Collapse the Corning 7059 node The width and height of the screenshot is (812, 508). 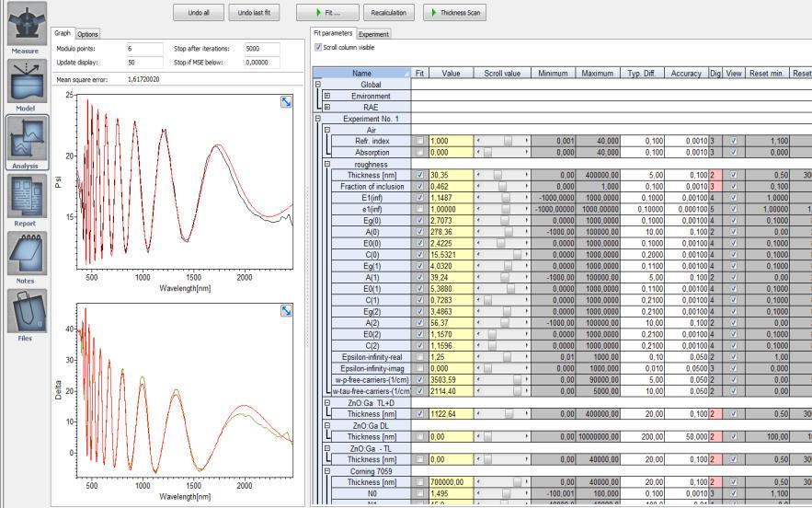click(327, 471)
